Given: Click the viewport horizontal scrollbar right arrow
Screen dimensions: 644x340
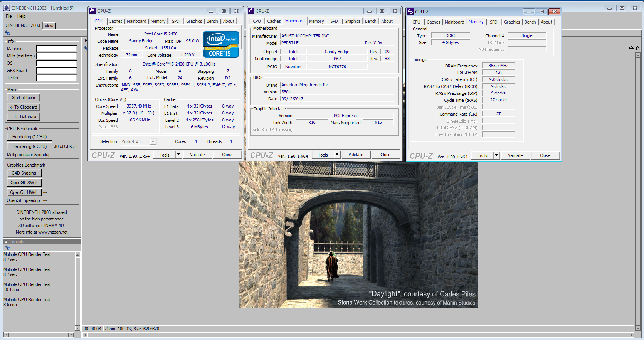Looking at the screenshot, I should 631,335.
